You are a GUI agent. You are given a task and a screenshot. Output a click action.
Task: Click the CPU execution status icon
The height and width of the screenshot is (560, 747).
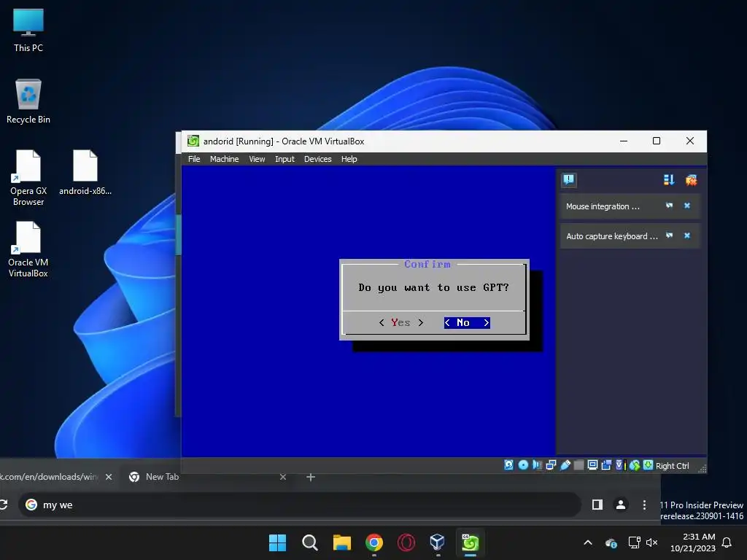pos(620,465)
